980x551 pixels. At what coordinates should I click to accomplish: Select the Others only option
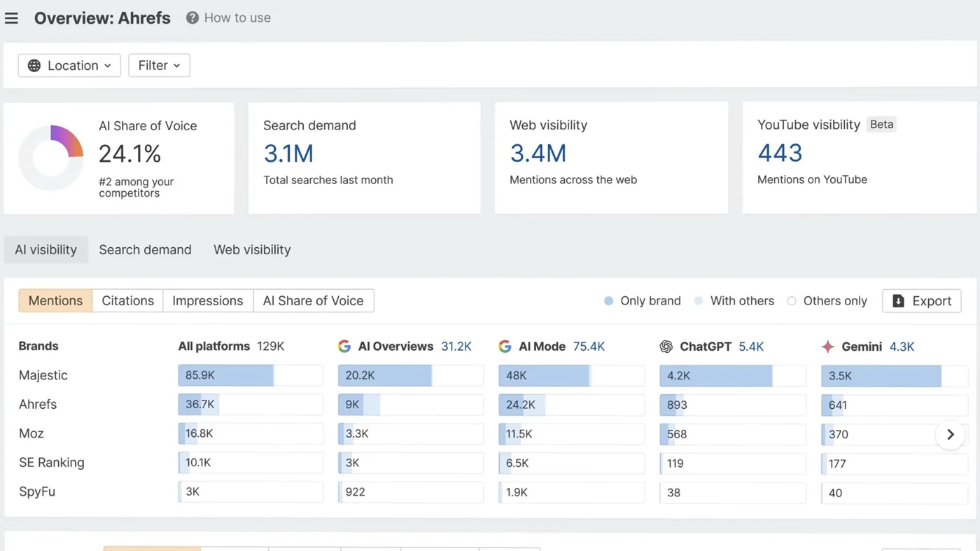827,301
